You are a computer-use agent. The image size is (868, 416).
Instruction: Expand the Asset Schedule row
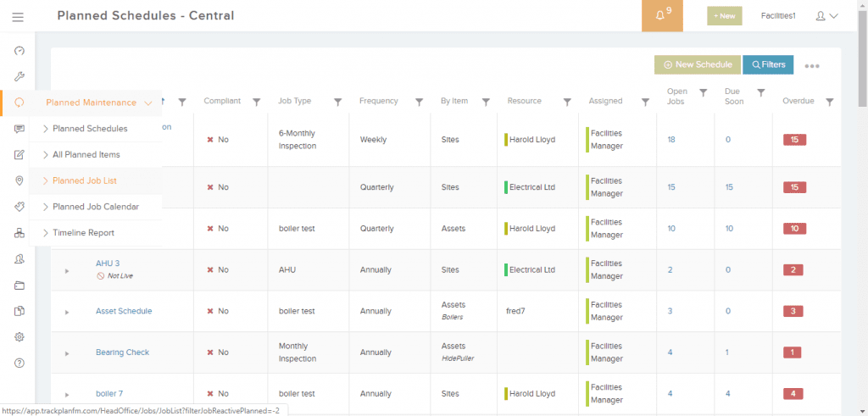pyautogui.click(x=67, y=313)
